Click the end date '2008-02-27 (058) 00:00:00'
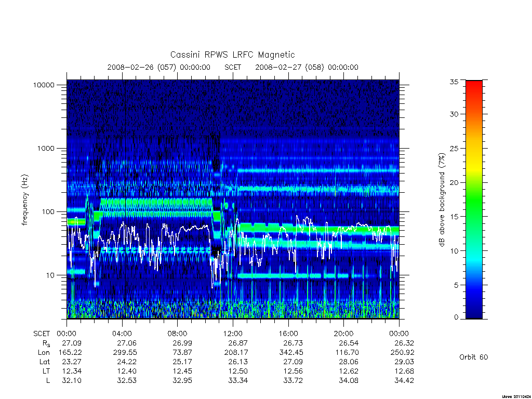The height and width of the screenshot is (399, 532). 307,67
